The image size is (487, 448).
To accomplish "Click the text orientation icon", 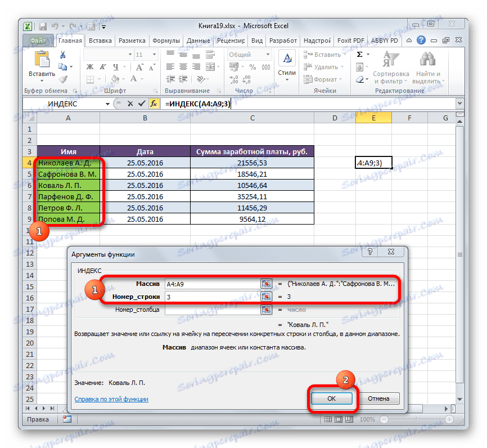I will (201, 79).
